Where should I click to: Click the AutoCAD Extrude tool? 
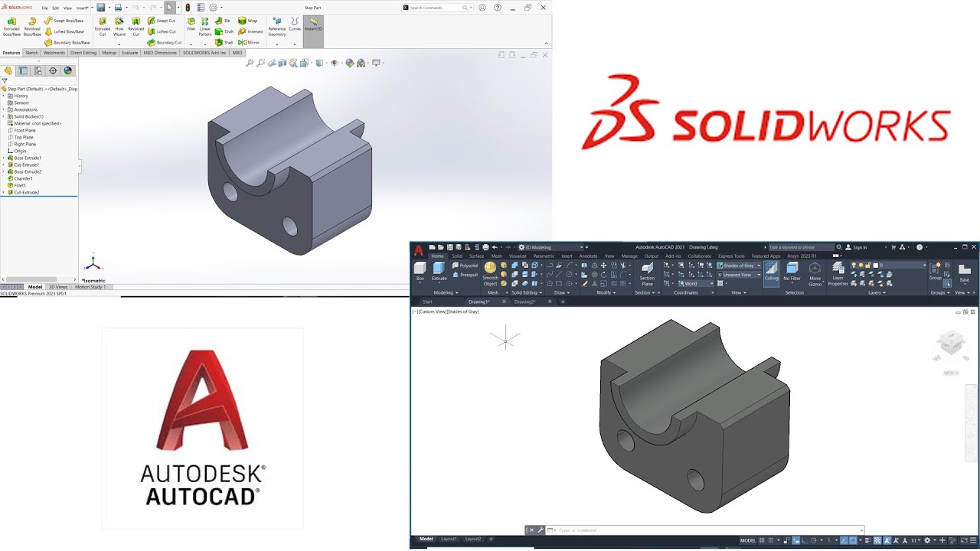[x=439, y=271]
